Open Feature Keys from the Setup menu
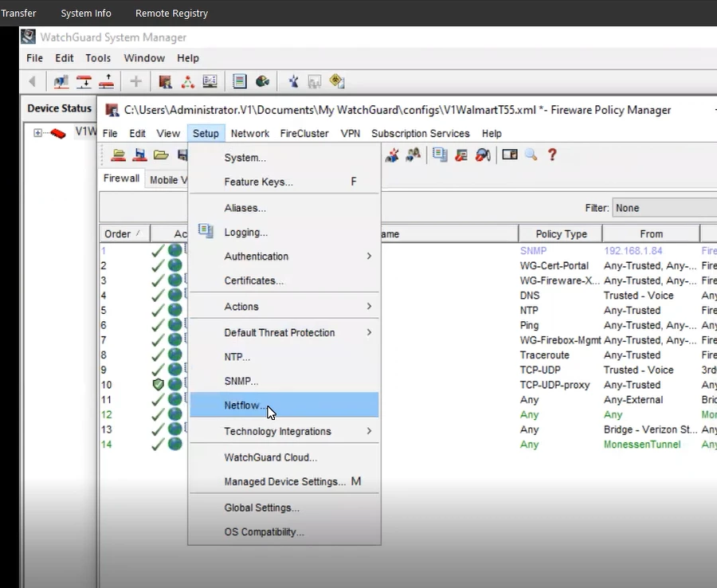Image resolution: width=717 pixels, height=588 pixels. 284,182
